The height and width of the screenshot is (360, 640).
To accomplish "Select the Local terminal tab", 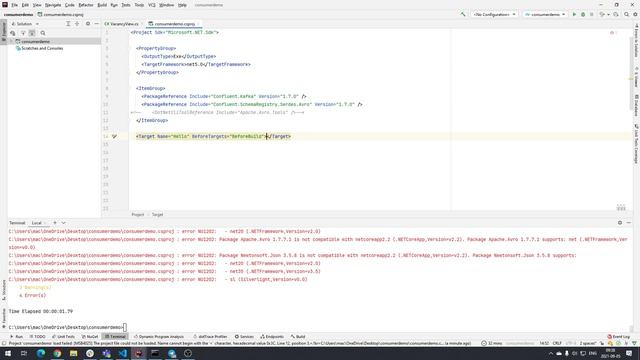I will pos(37,223).
